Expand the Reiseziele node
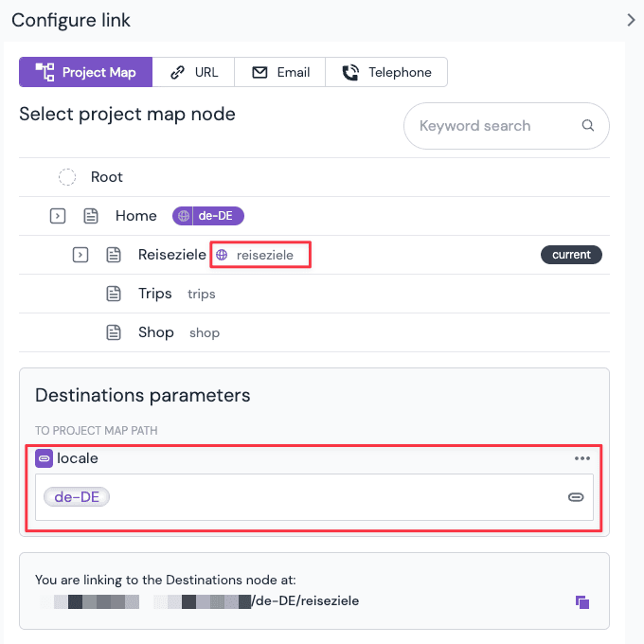The height and width of the screenshot is (644, 644). (x=80, y=255)
